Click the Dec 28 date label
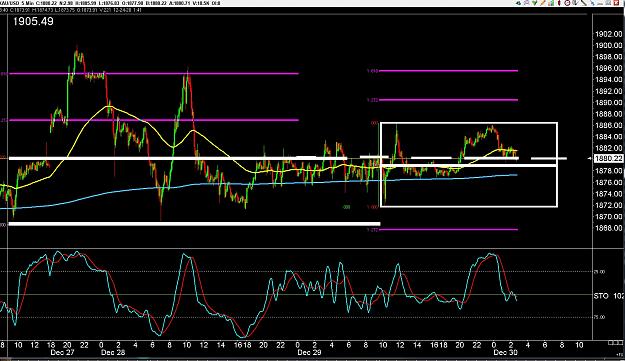Viewport: 625px width, 361px height. click(x=113, y=352)
